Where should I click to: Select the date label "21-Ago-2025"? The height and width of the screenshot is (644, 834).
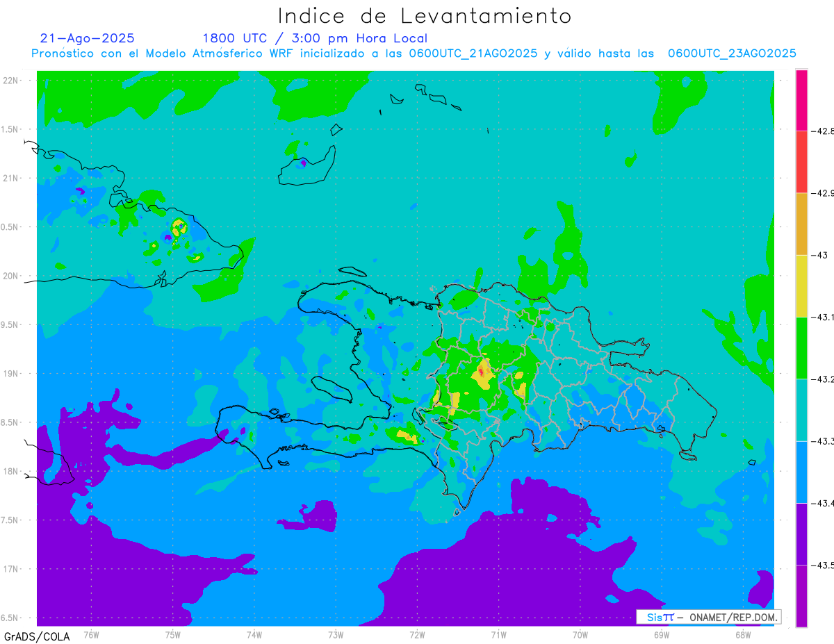pos(88,38)
